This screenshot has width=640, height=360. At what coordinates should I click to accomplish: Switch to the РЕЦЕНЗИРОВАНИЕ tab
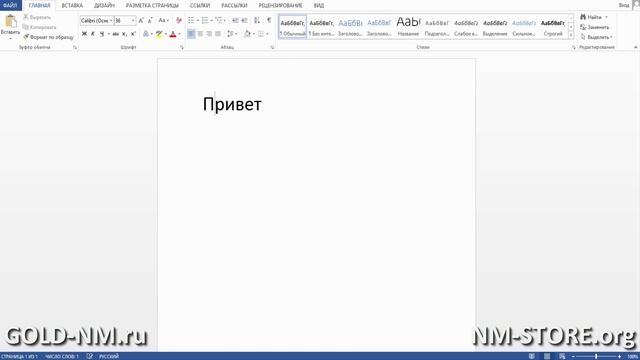click(280, 5)
